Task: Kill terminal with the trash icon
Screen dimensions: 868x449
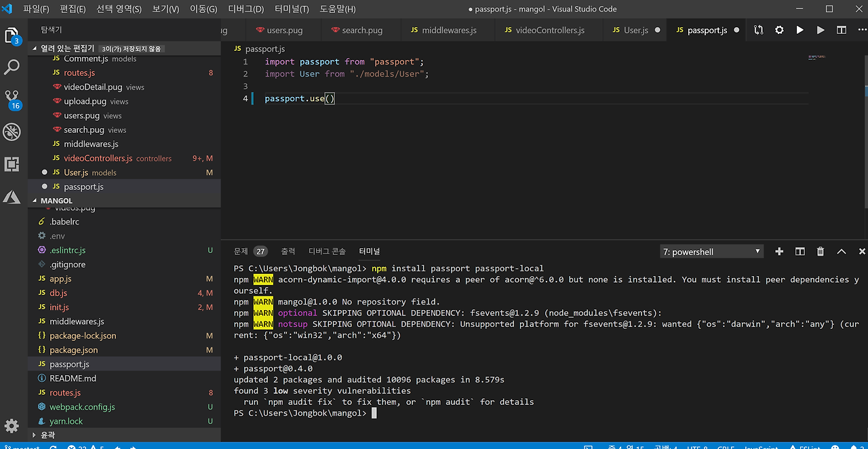Action: [x=821, y=252]
